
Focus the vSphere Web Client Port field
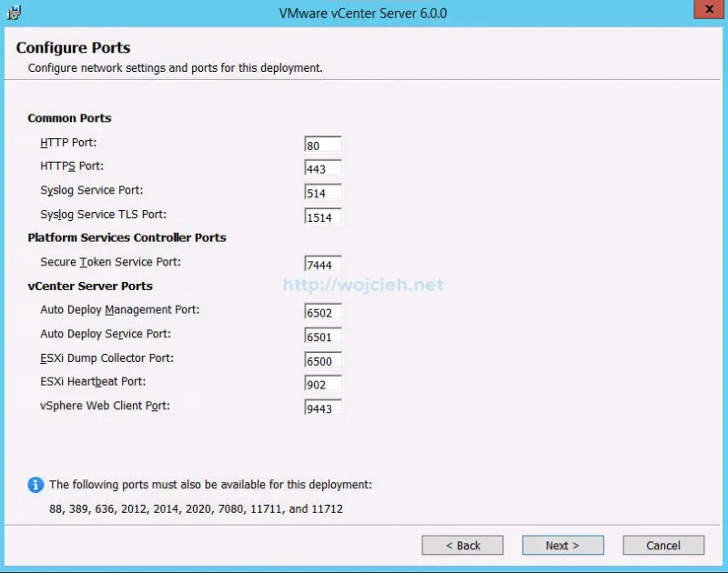pos(323,408)
